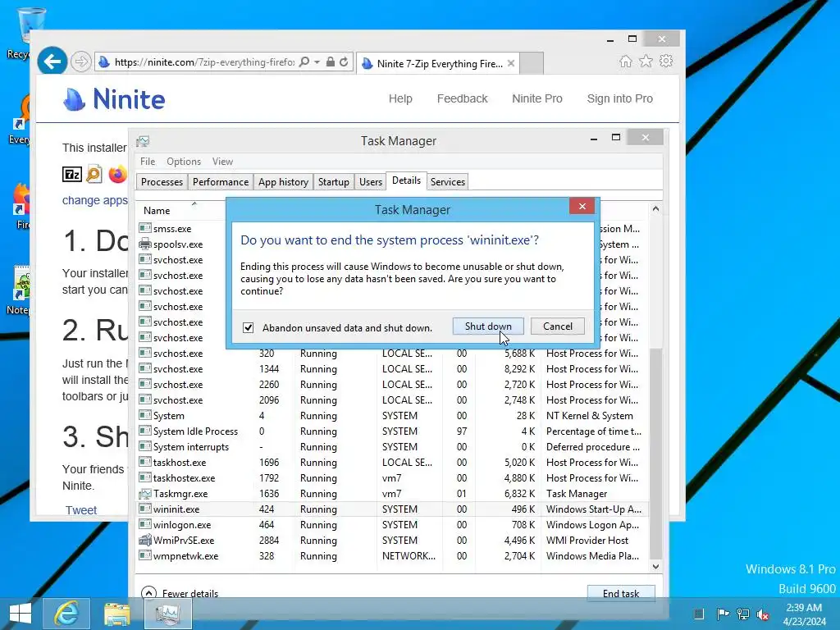
Task: Open File Explorer from the taskbar
Action: pyautogui.click(x=116, y=614)
